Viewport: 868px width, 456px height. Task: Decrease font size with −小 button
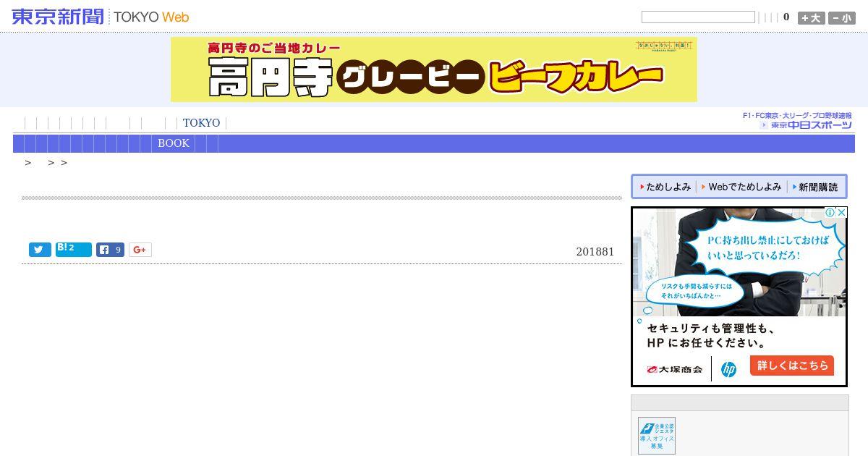(842, 18)
